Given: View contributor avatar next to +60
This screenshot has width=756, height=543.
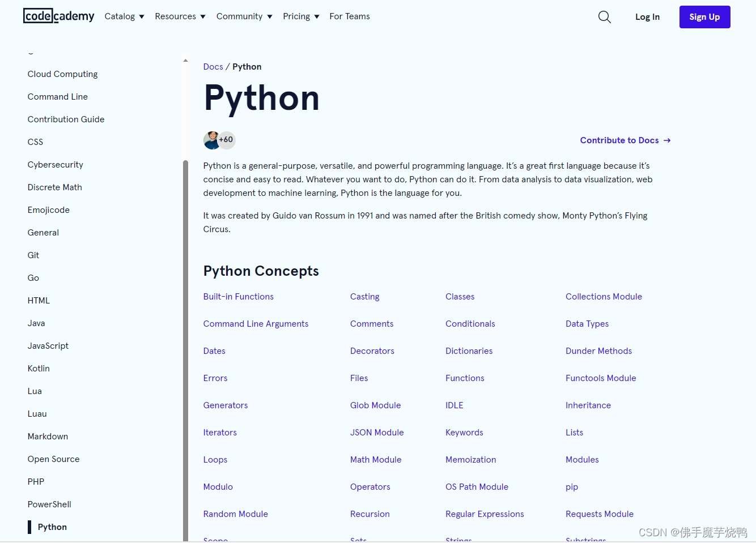Looking at the screenshot, I should tap(212, 140).
